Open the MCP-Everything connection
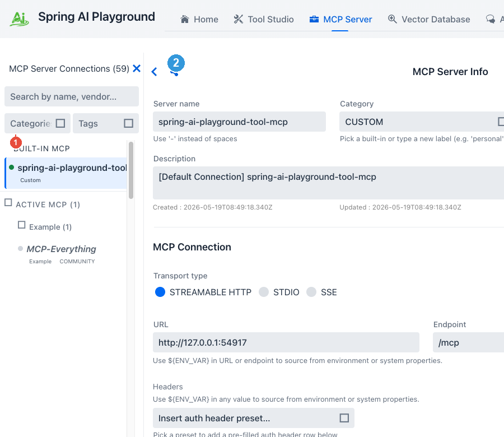The image size is (504, 437). 61,249
